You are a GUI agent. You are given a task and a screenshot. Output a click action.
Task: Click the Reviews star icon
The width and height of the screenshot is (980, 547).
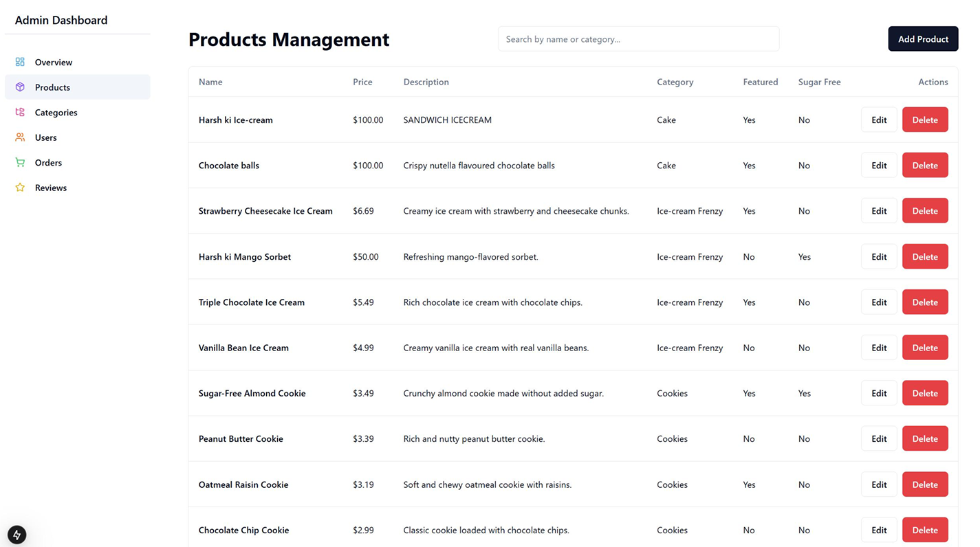(20, 188)
